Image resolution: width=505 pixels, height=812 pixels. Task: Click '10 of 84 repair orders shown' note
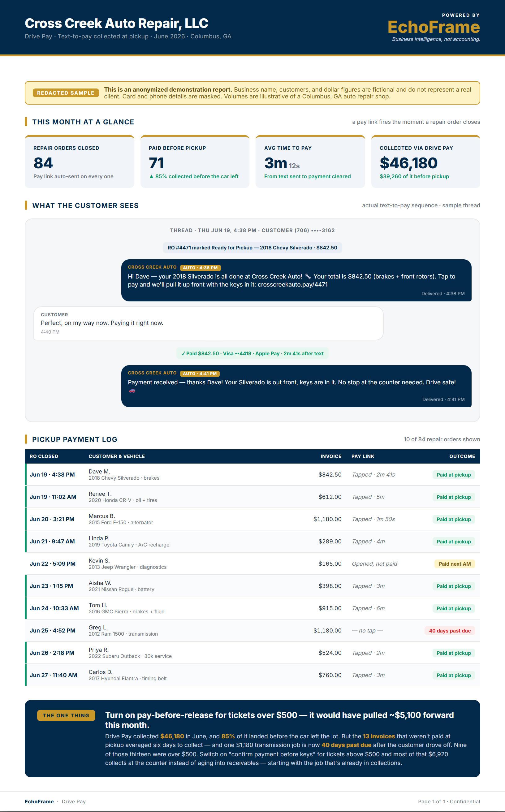(x=442, y=439)
